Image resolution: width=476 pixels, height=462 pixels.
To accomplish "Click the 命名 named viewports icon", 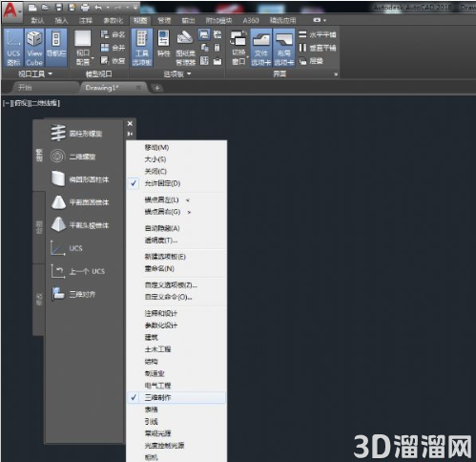I will 113,34.
